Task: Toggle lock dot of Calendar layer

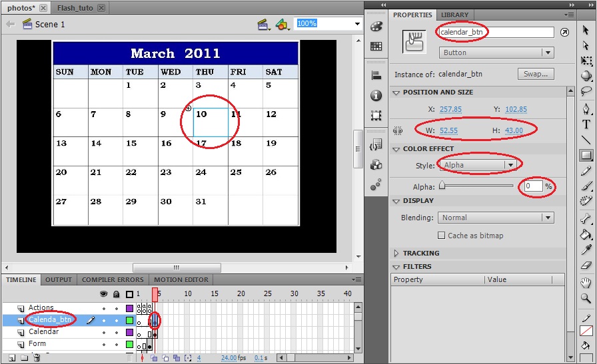Action: coord(117,333)
